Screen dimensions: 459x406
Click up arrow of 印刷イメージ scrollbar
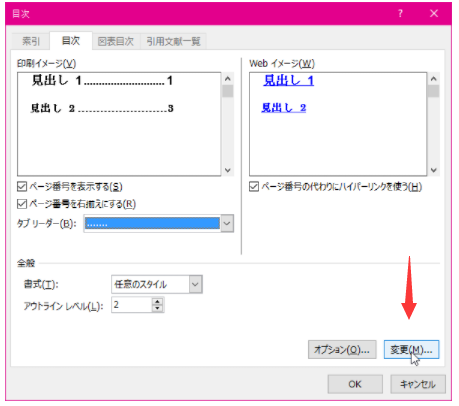(228, 79)
